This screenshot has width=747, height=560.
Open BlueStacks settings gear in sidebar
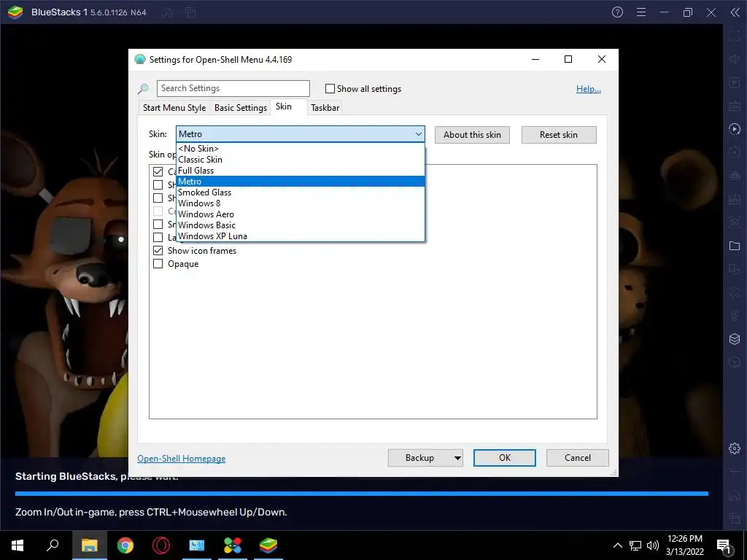click(x=735, y=448)
